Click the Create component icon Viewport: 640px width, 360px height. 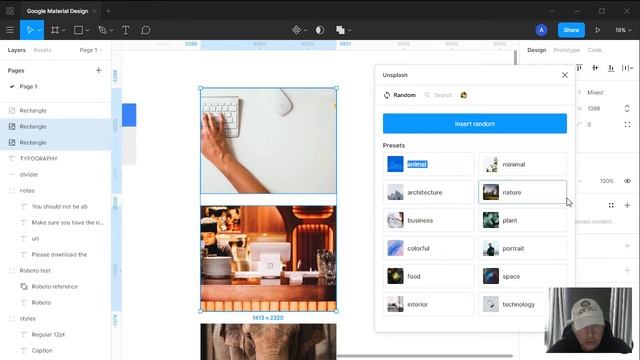(x=296, y=30)
